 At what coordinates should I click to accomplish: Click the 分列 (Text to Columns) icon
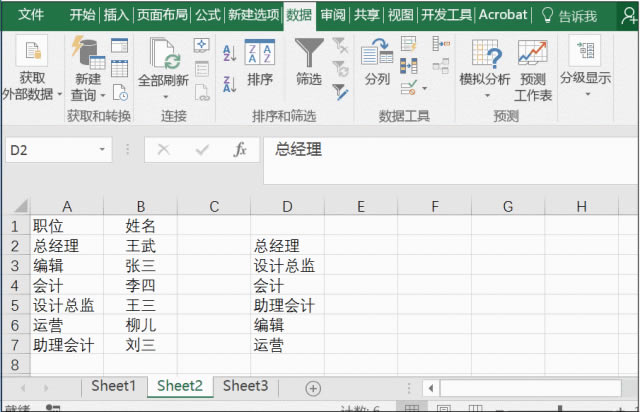pos(377,54)
